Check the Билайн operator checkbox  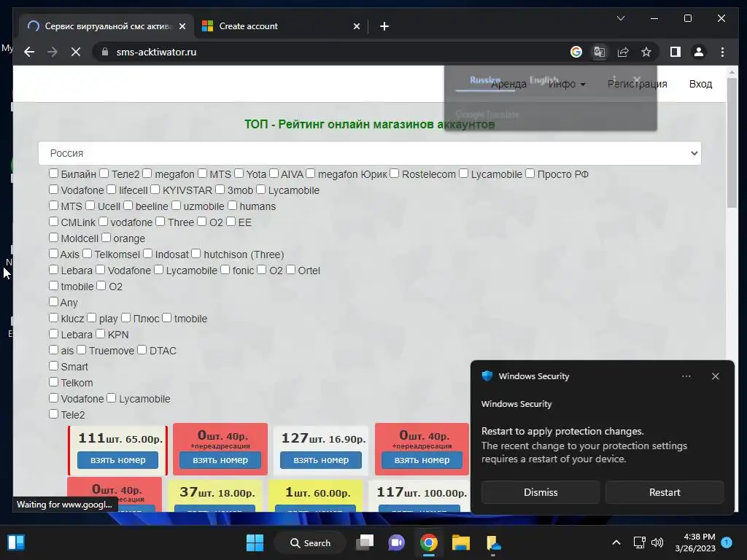pyautogui.click(x=54, y=174)
